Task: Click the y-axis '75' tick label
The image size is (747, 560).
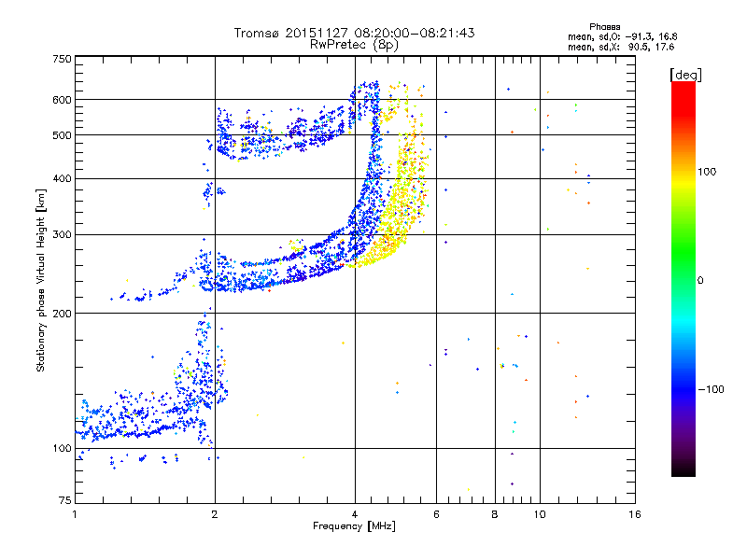Action: click(x=65, y=500)
